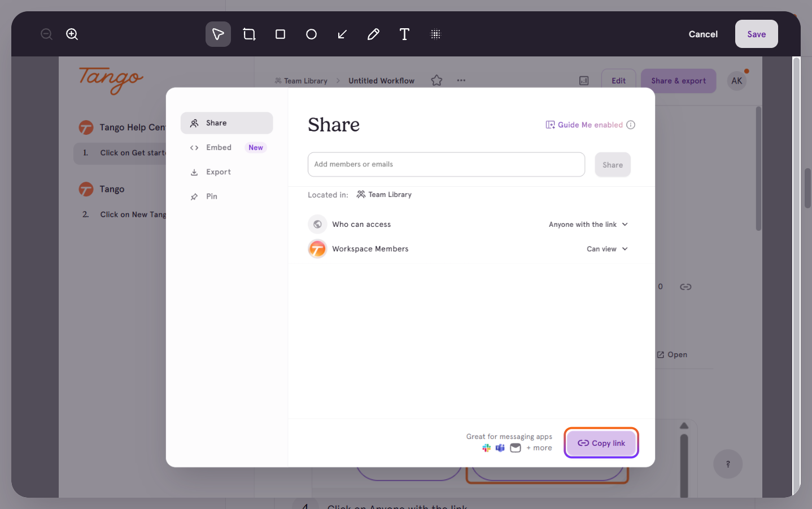Click the AK user avatar

tap(737, 81)
